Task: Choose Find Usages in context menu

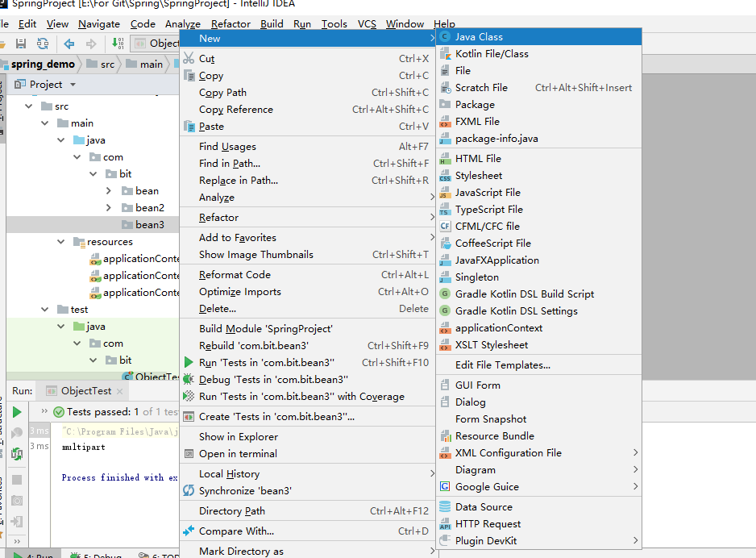Action: click(x=306, y=147)
